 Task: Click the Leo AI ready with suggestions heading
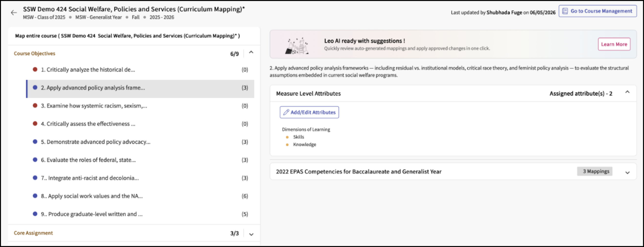[x=365, y=41]
